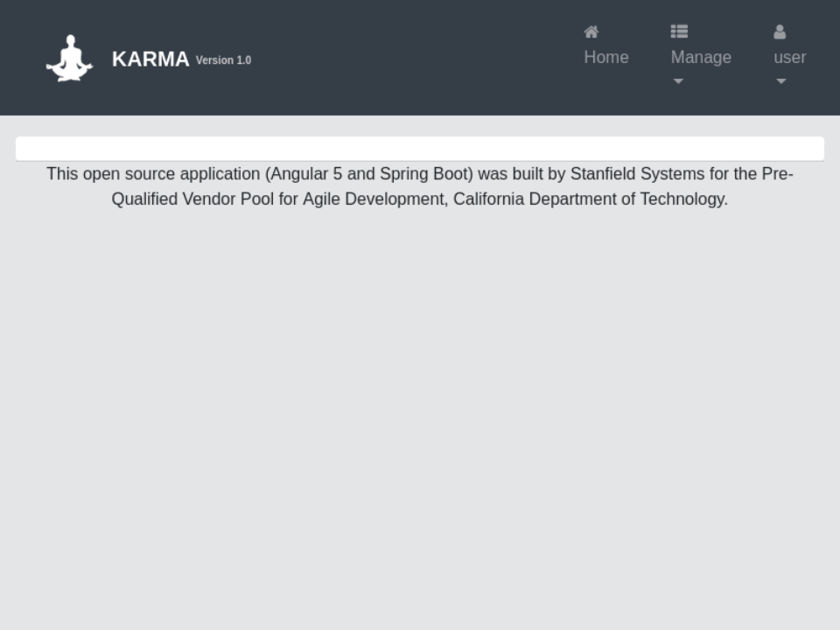840x630 pixels.
Task: Click the word "This" starting the description
Action: point(62,174)
